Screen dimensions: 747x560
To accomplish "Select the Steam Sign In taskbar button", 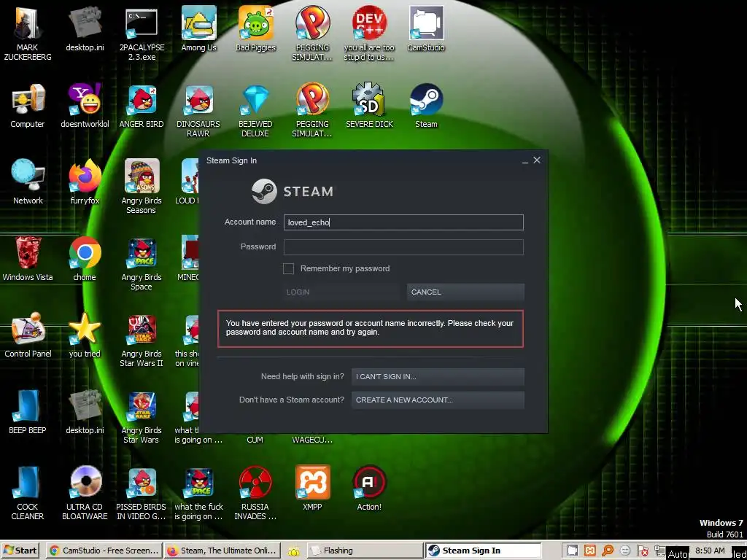I will pos(483,551).
